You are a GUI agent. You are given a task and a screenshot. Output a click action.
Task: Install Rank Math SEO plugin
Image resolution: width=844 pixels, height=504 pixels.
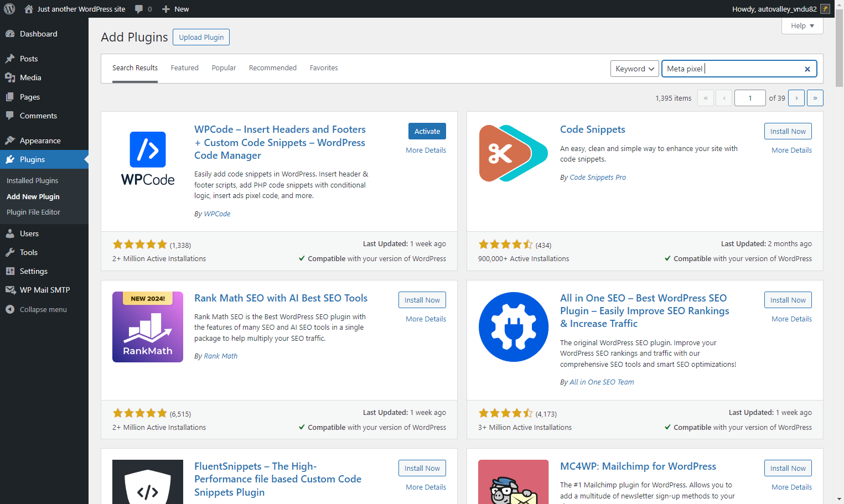[x=422, y=300]
